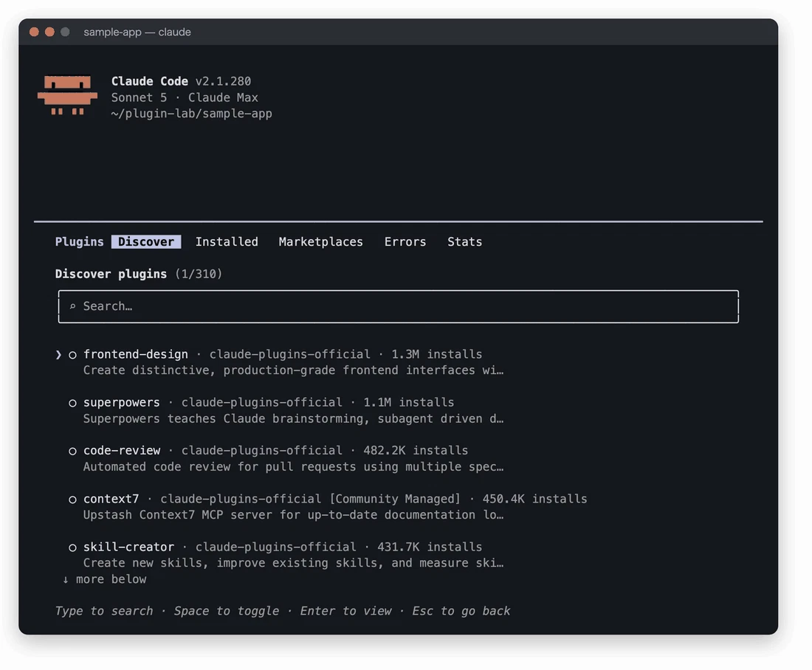Click the 431.7K installs count

(x=430, y=547)
